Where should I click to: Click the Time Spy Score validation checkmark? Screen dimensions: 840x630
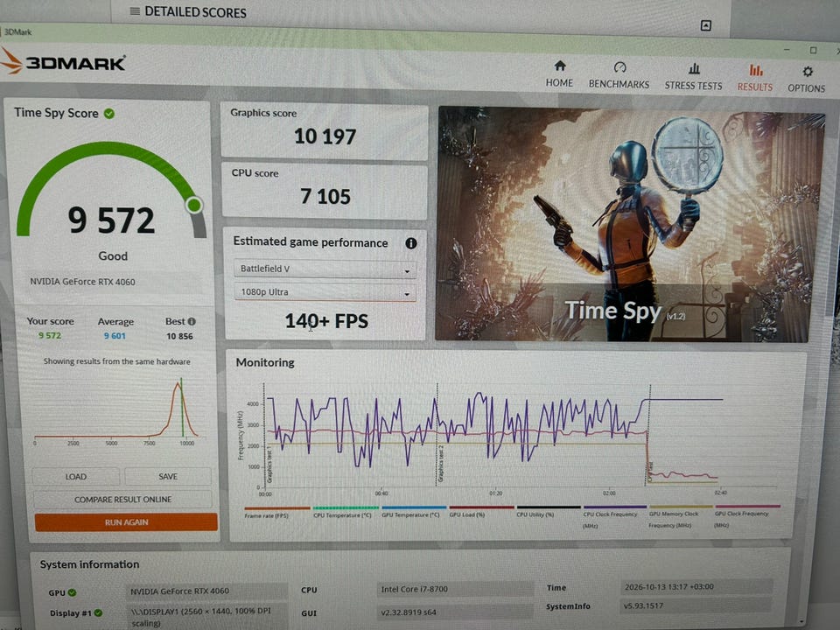tap(109, 114)
